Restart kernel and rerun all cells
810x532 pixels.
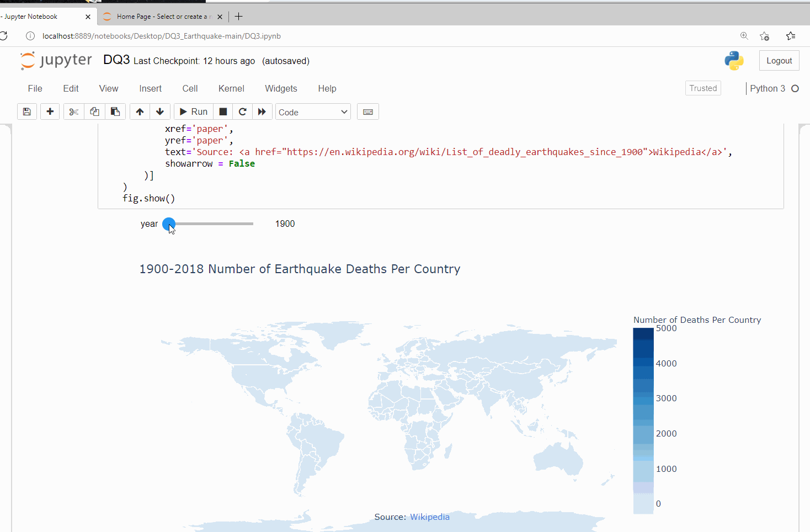click(262, 111)
